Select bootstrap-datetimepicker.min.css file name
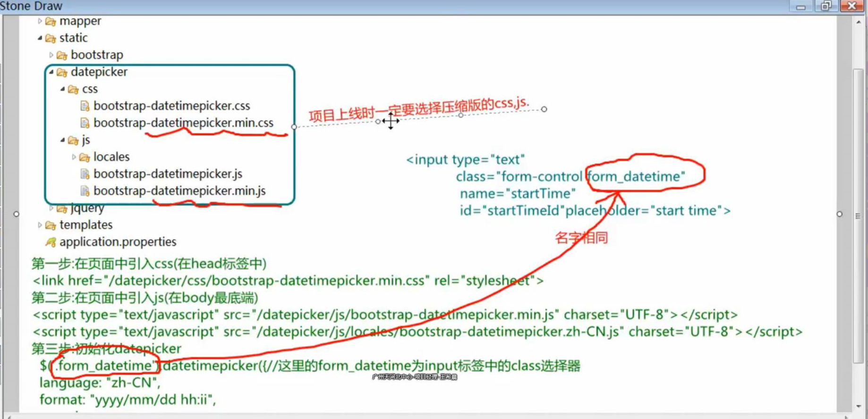Screen dimensions: 868x419 [183, 123]
